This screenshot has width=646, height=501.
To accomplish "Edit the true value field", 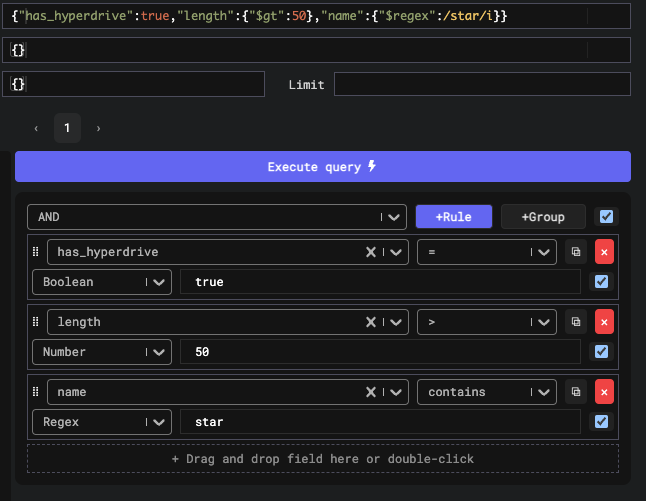I will pos(380,282).
